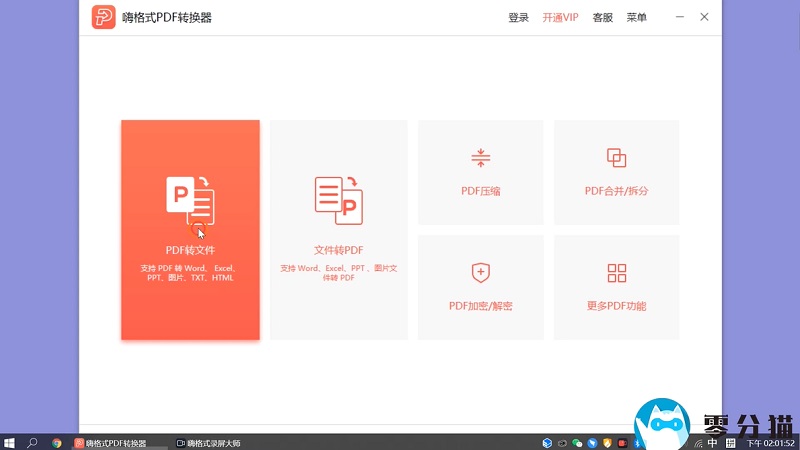Open the PDF加密/解密 tile

[x=481, y=287]
